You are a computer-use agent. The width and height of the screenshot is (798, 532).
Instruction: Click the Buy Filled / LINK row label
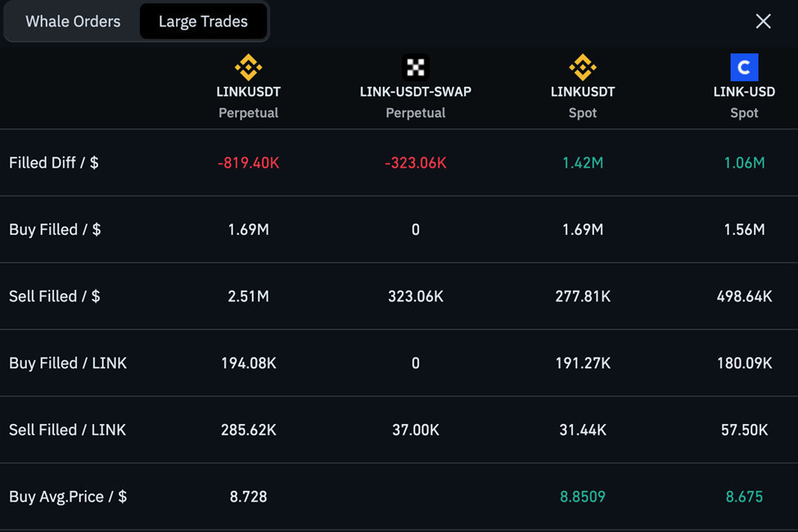click(68, 363)
